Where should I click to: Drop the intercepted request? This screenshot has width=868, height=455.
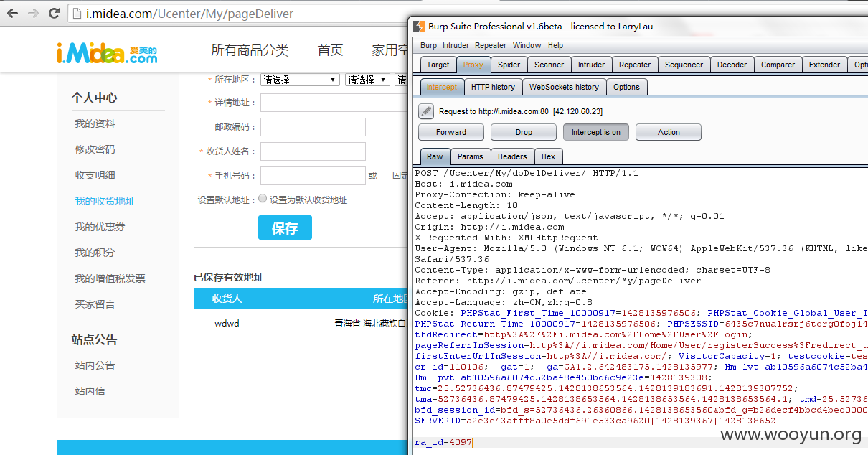click(x=524, y=132)
